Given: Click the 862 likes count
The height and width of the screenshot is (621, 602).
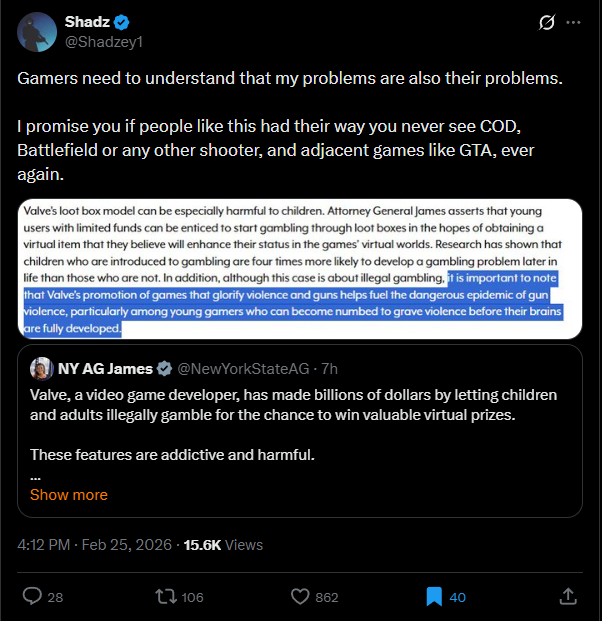Looking at the screenshot, I should [327, 597].
